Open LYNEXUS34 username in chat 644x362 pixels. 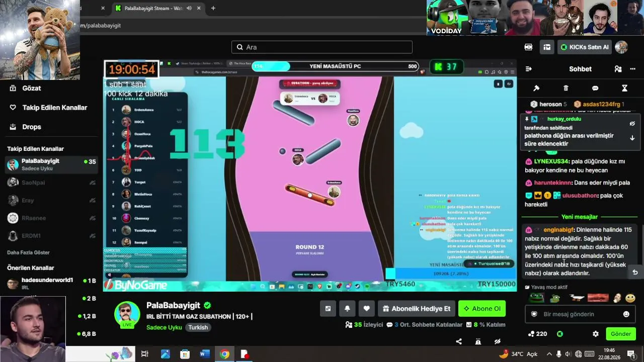click(x=551, y=161)
